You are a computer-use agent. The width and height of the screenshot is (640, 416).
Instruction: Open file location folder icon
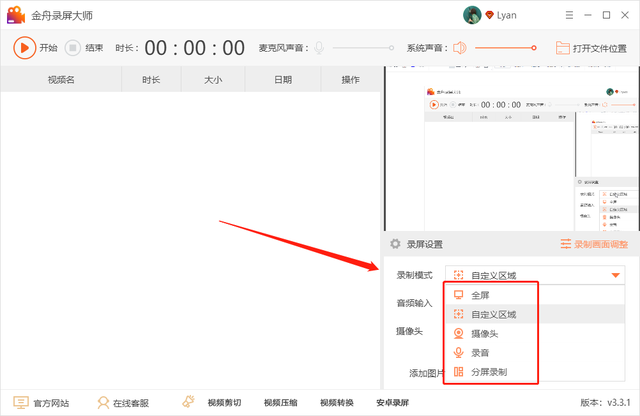point(562,48)
